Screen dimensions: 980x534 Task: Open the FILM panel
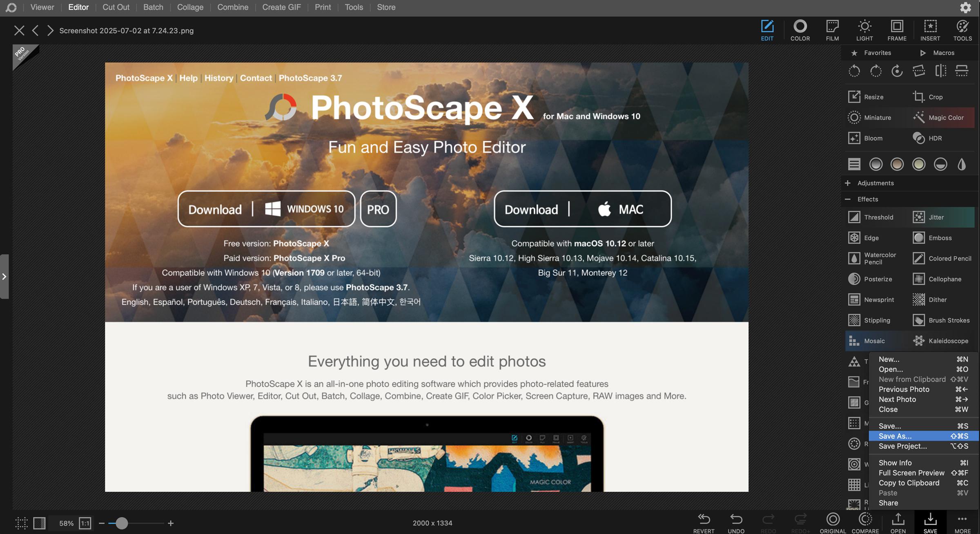(x=832, y=30)
